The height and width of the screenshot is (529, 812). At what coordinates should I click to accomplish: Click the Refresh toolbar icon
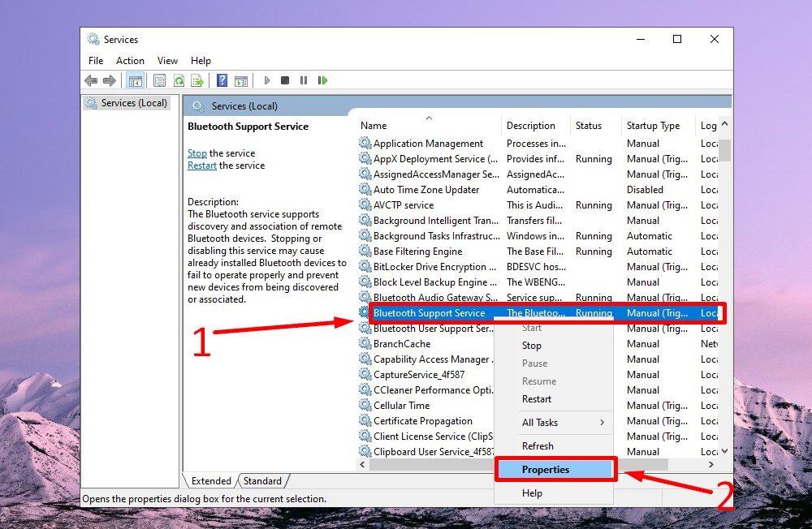pyautogui.click(x=178, y=80)
